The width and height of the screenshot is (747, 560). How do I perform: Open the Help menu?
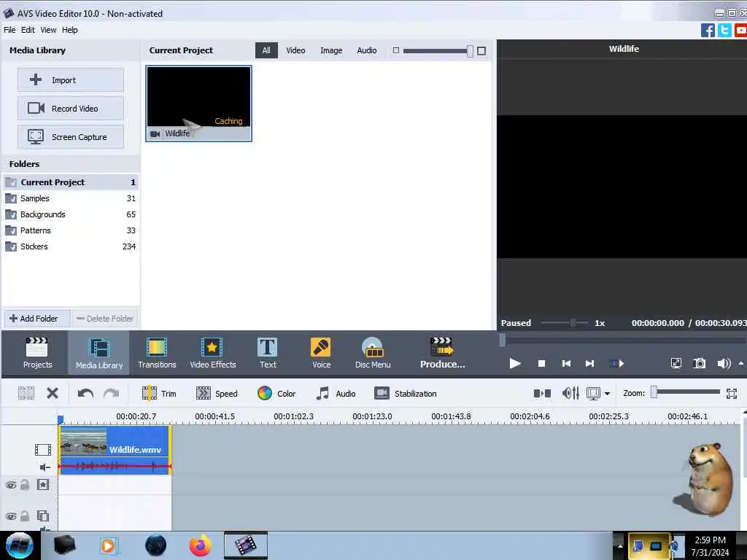69,30
